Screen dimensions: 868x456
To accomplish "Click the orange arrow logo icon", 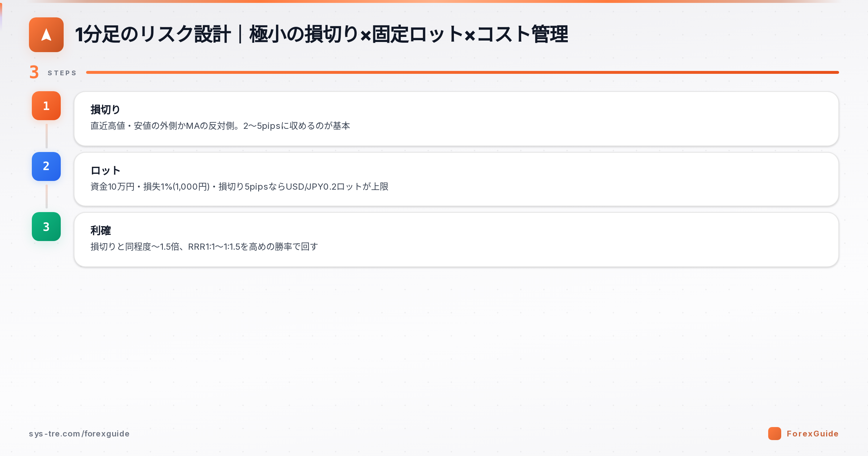I will point(46,35).
